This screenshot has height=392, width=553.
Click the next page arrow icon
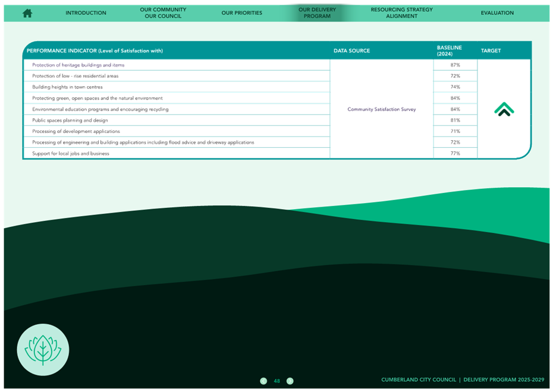tap(290, 381)
